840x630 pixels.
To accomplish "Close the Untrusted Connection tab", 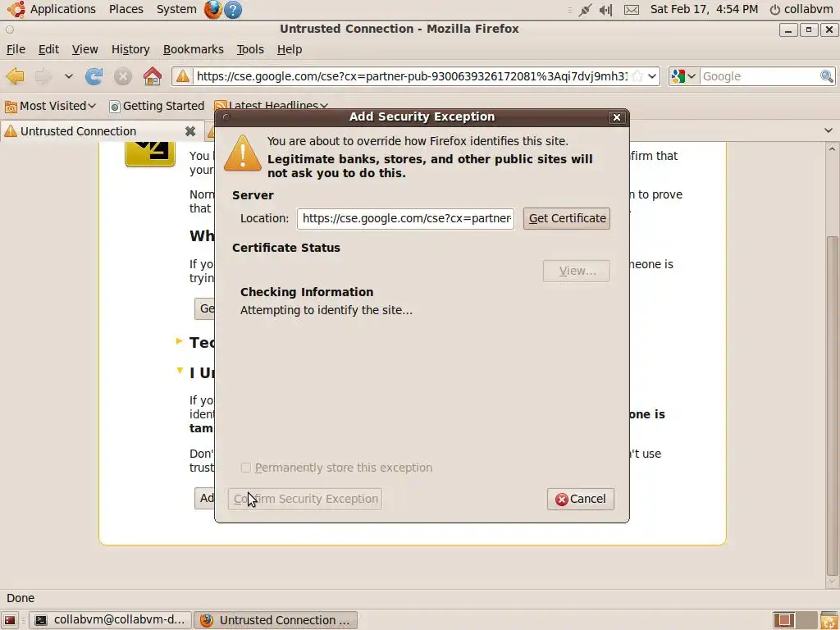I will (x=190, y=131).
